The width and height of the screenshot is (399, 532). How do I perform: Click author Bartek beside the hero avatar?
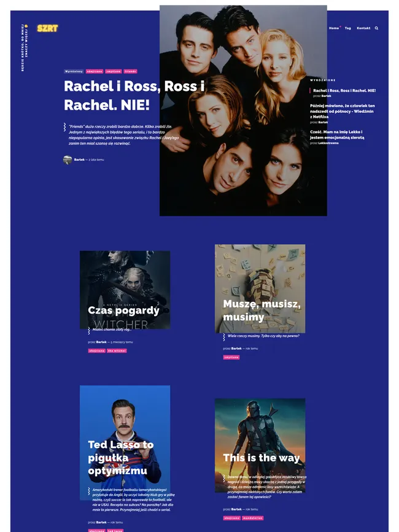(79, 160)
